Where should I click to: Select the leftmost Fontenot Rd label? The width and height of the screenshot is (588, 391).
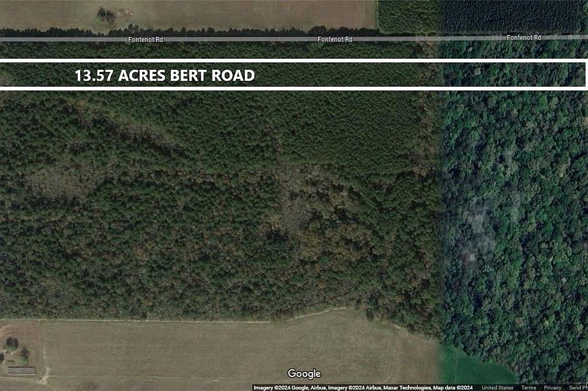pos(146,39)
